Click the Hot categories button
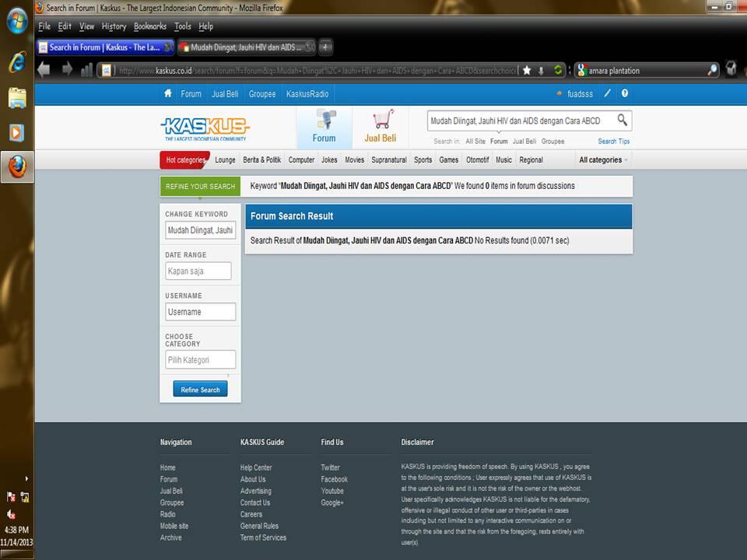Image resolution: width=747 pixels, height=560 pixels. pyautogui.click(x=185, y=160)
